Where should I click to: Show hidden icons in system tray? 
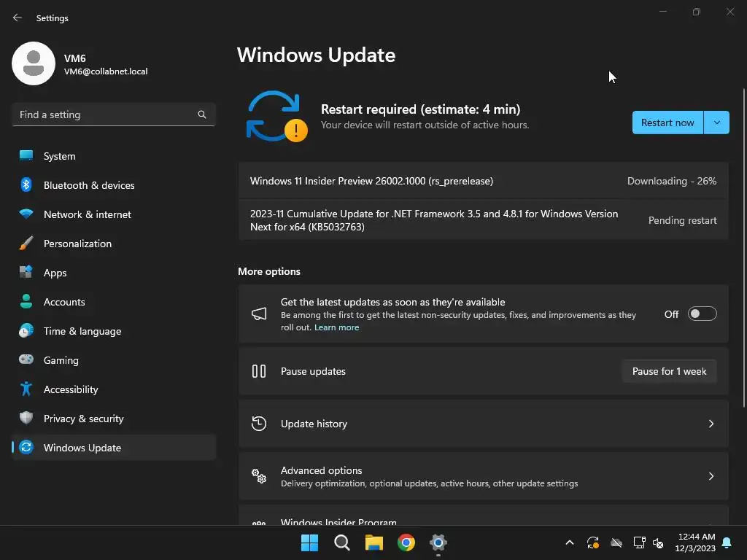tap(569, 542)
